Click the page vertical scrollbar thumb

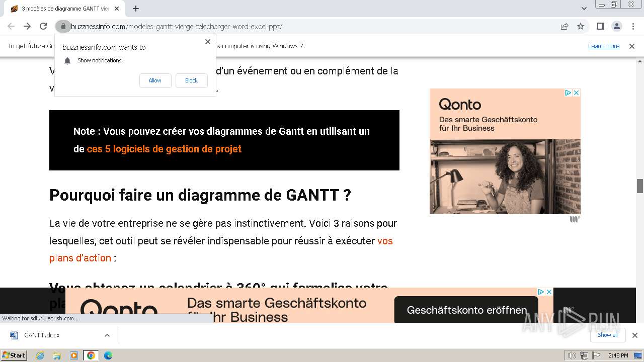point(640,186)
